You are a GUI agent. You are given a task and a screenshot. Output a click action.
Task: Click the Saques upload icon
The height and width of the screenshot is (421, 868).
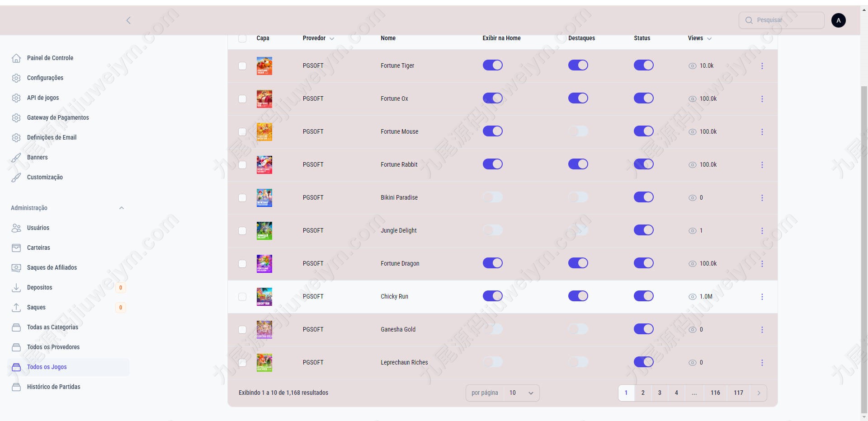[16, 308]
